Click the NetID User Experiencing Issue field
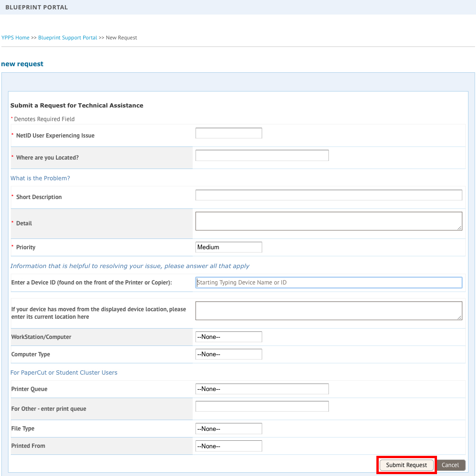 (228, 133)
